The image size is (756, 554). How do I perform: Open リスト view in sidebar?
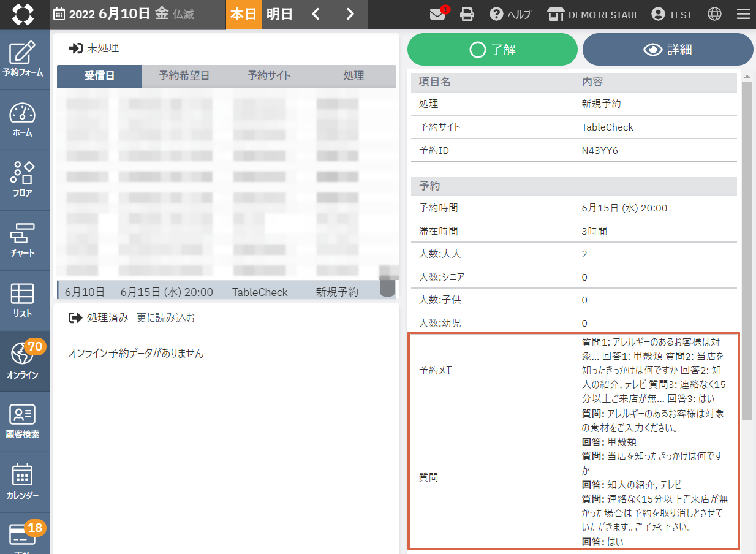tap(25, 300)
